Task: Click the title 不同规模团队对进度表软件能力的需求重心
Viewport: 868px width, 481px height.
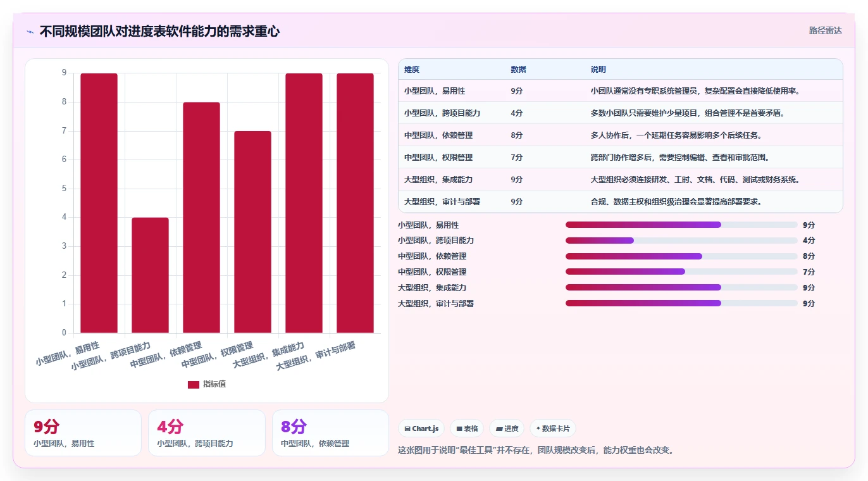Action: 159,32
